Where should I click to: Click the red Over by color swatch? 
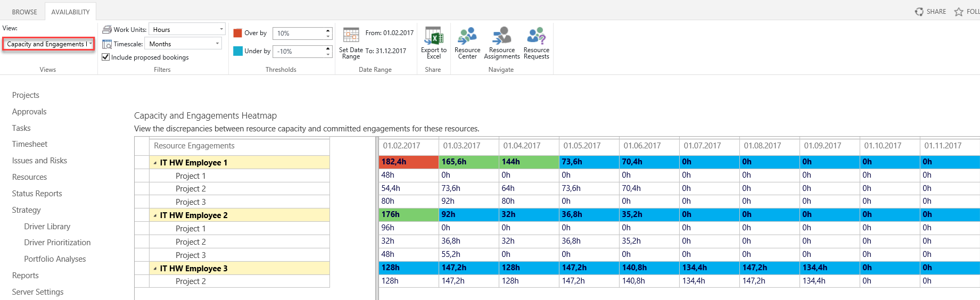[238, 33]
